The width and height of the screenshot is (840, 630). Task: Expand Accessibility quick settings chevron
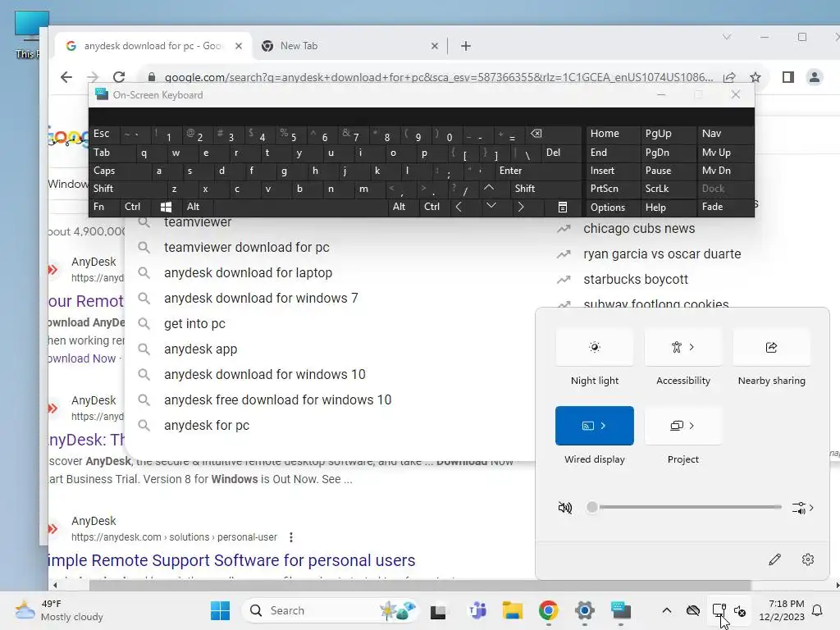[692, 347]
